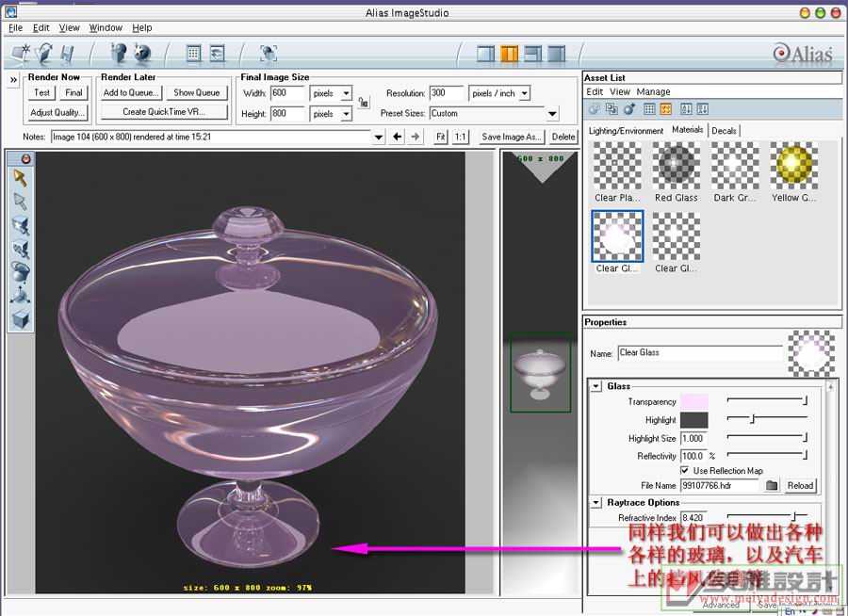848x616 pixels.
Task: Collapse the Glass section
Action: (596, 386)
